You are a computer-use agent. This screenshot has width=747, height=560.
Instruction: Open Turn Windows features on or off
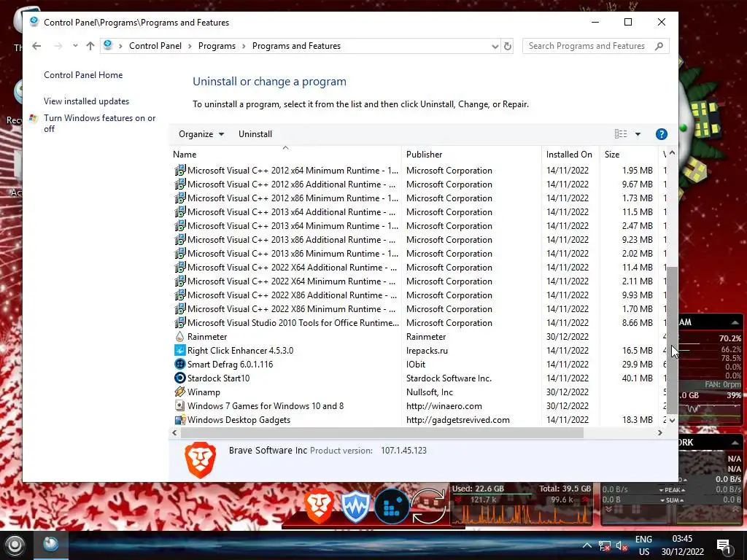(99, 123)
